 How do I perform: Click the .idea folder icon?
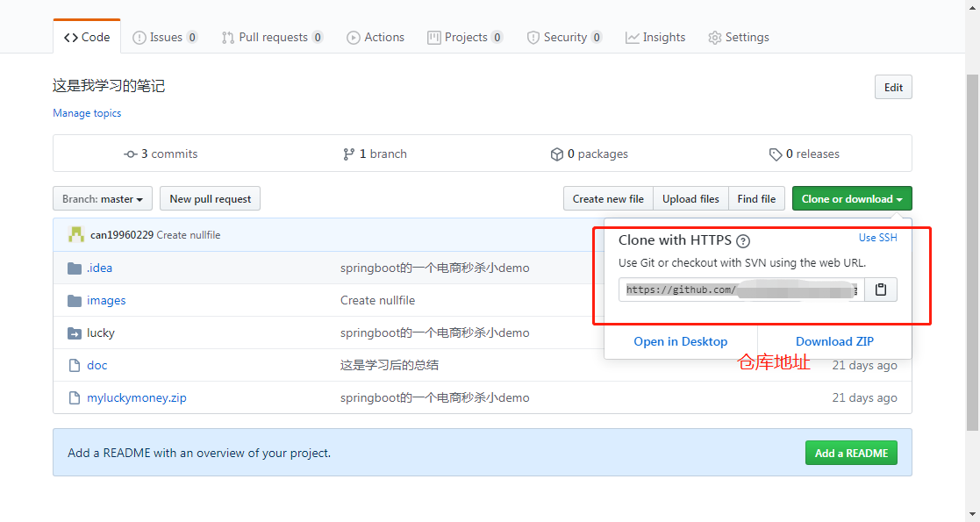tap(75, 268)
